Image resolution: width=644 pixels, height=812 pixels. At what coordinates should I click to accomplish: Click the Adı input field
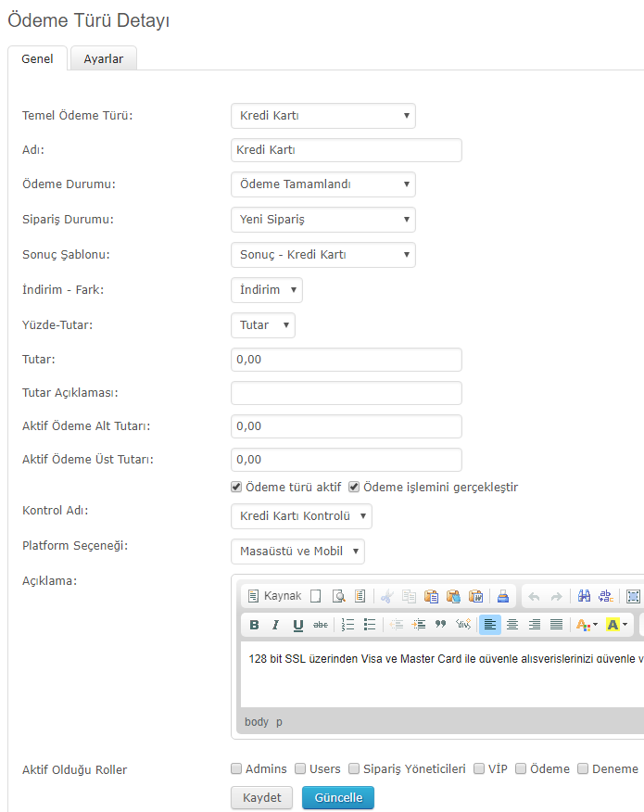[347, 150]
